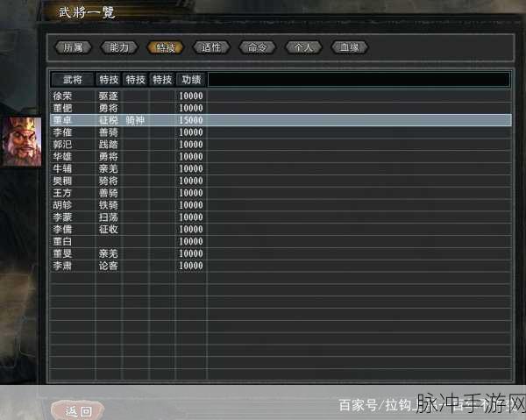Click the 董卓 portrait thumbnail
This screenshot has width=526, height=420.
point(22,141)
